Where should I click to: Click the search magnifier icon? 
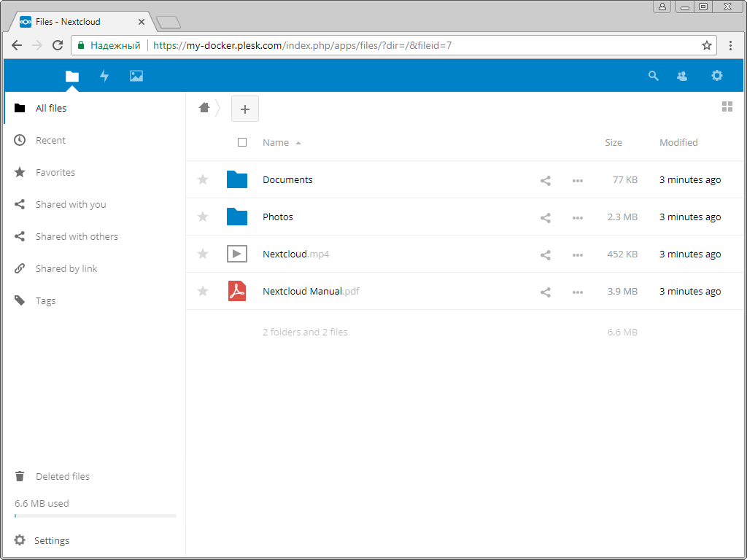(x=654, y=76)
